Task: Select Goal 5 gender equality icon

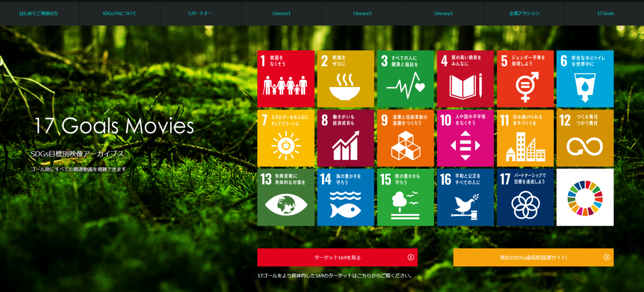Action: [x=525, y=86]
